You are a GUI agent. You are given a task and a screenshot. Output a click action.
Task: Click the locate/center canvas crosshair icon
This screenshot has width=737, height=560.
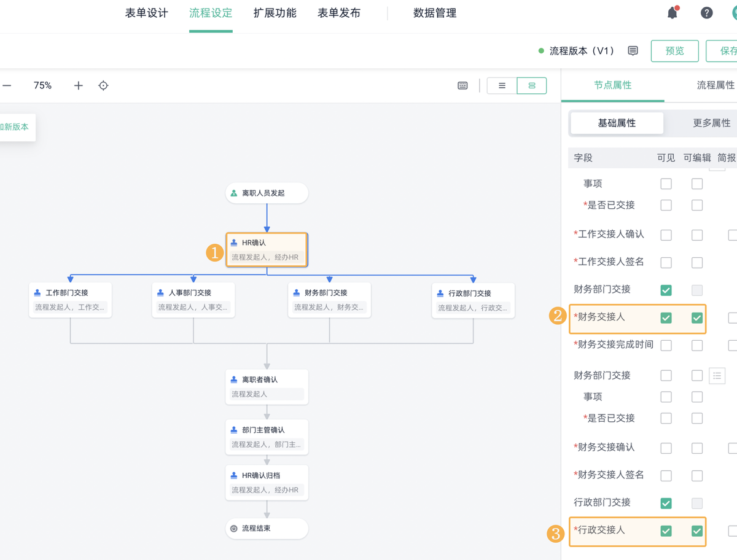103,85
